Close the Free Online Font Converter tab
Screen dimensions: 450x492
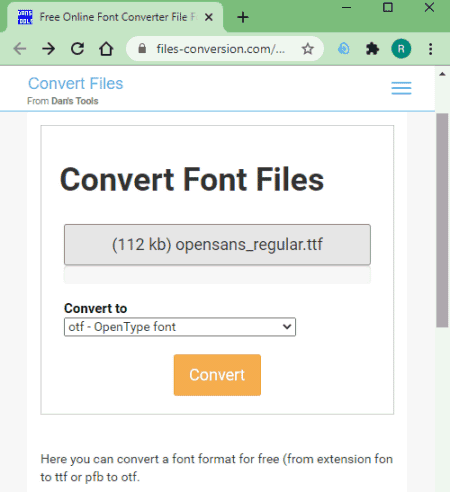coord(209,17)
